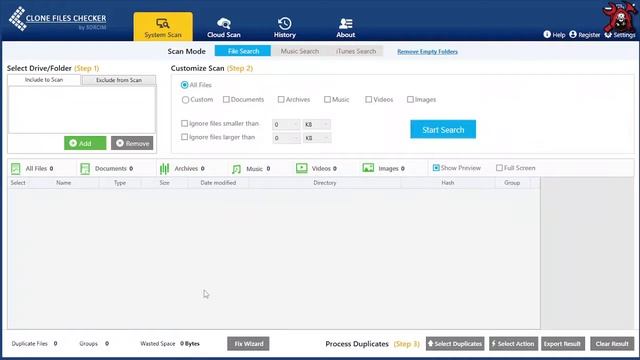Sort by the Group column header

click(x=512, y=183)
